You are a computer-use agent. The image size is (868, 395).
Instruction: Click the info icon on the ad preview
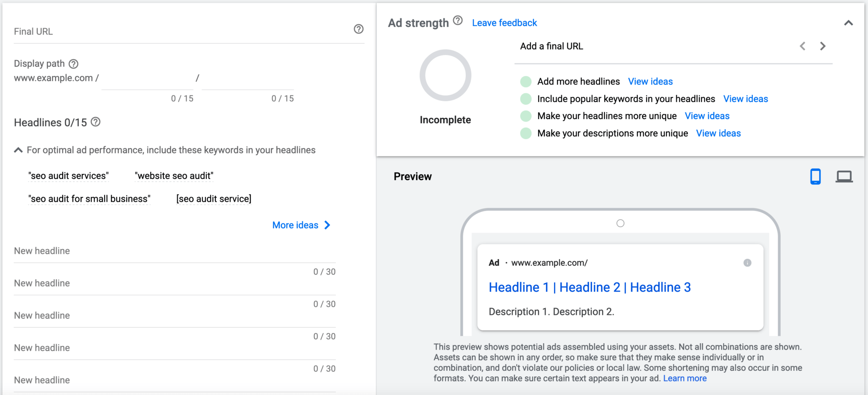[748, 262]
